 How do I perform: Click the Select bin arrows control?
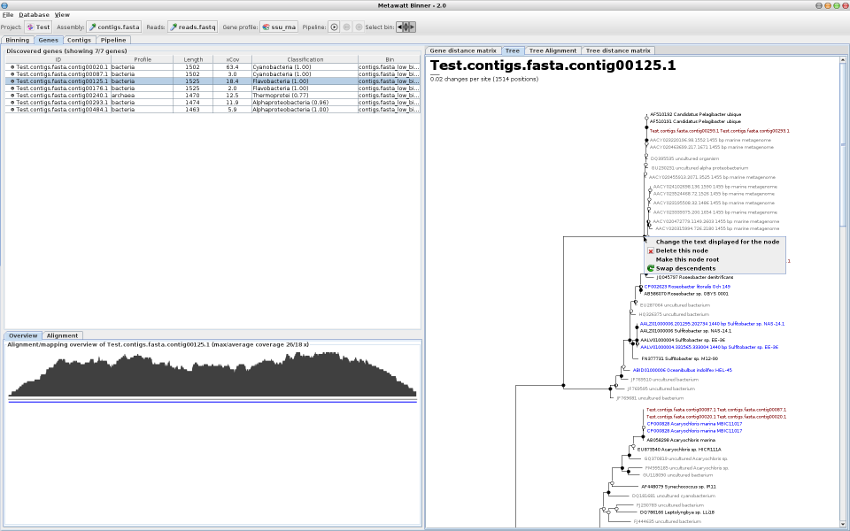(406, 27)
